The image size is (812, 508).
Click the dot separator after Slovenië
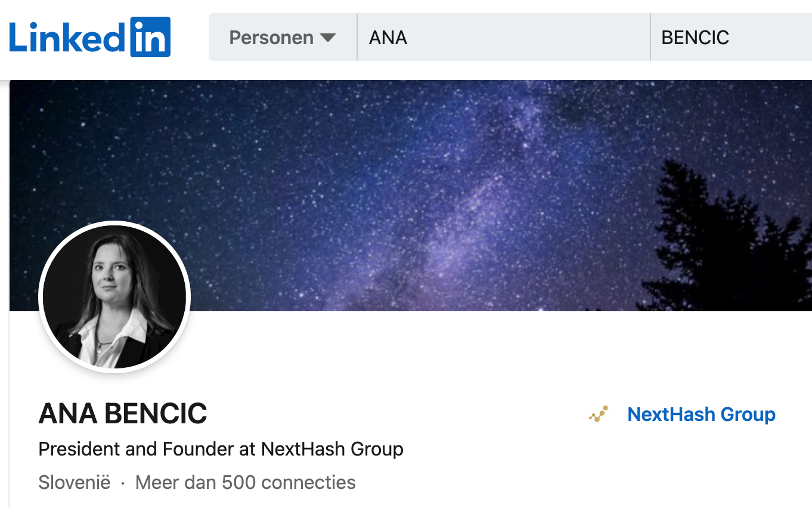coord(123,483)
